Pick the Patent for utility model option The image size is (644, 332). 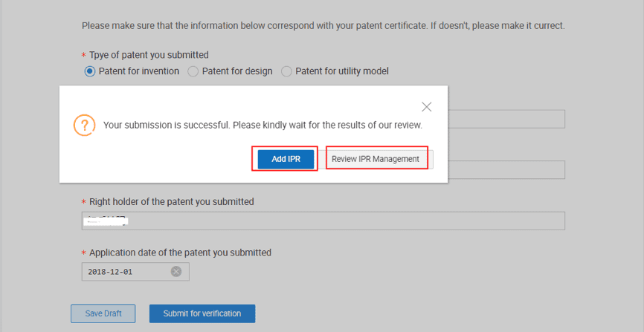(286, 71)
